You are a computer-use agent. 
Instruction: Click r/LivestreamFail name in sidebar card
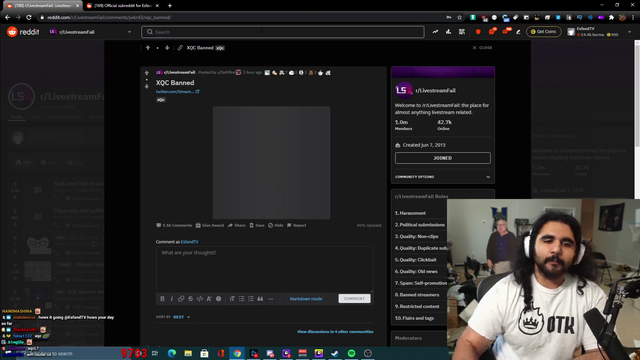(x=436, y=91)
